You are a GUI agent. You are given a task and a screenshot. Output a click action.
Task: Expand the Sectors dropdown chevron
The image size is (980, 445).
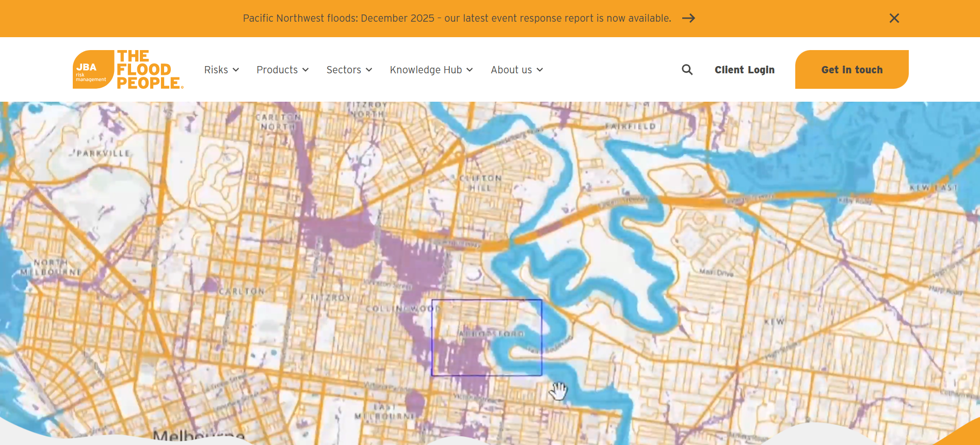(369, 70)
